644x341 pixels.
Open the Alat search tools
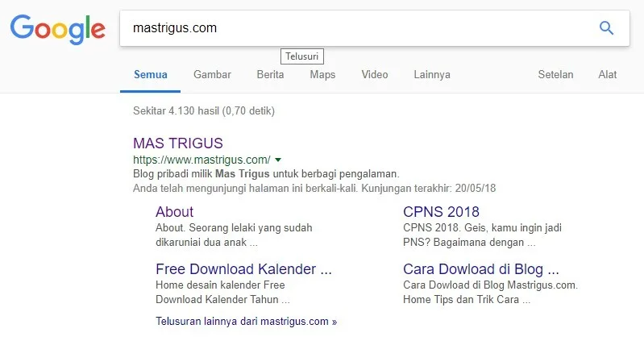[608, 74]
